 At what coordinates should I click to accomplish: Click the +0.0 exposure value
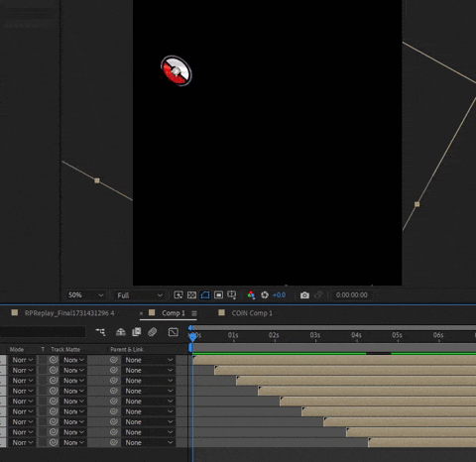point(279,294)
